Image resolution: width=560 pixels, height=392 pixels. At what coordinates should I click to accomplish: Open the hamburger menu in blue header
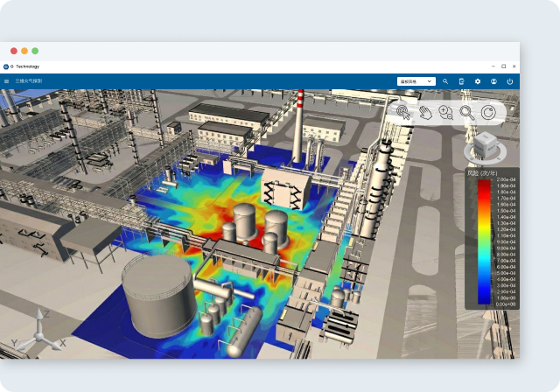[7, 81]
